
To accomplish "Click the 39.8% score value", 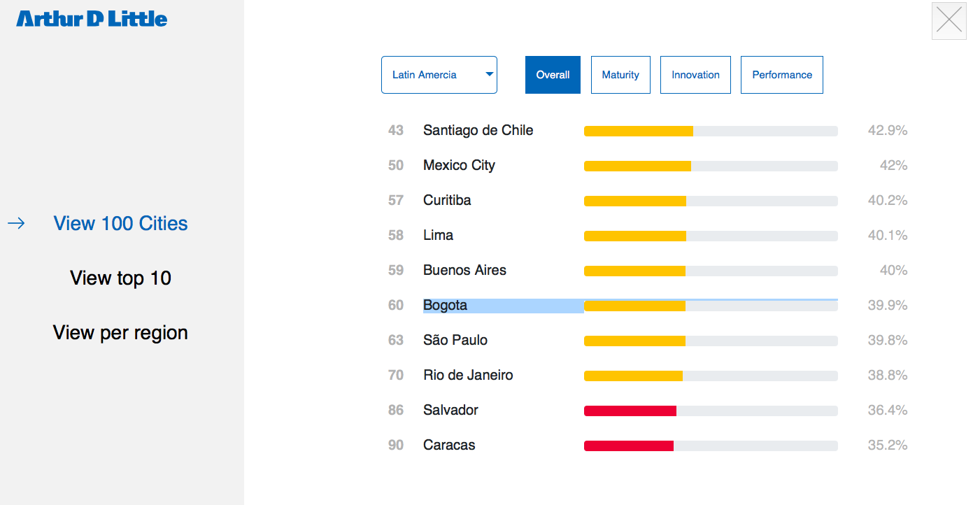I will coord(888,340).
